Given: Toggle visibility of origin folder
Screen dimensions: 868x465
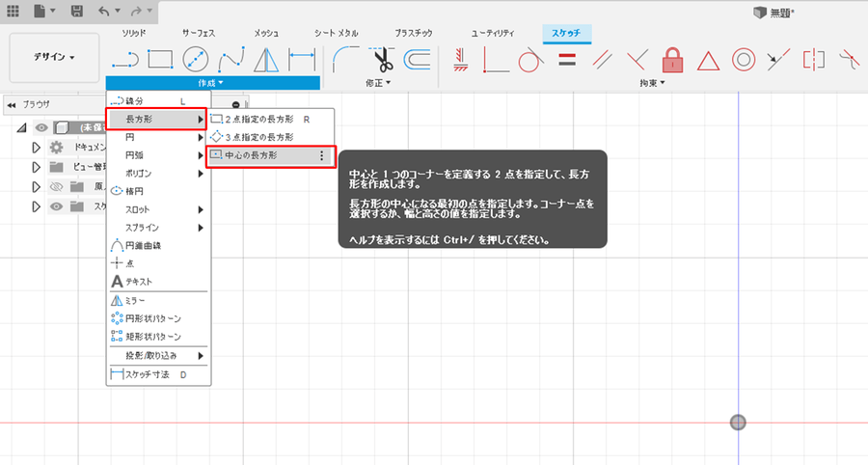Looking at the screenshot, I should (x=57, y=186).
